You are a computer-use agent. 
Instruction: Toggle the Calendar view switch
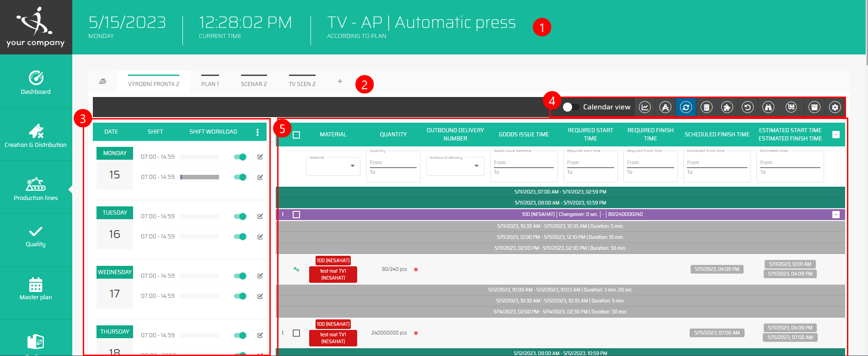tap(571, 107)
